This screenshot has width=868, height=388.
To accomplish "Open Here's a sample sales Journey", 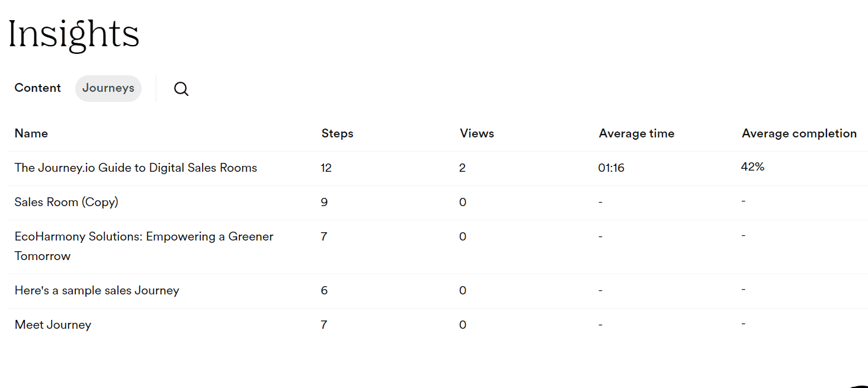I will [x=97, y=290].
